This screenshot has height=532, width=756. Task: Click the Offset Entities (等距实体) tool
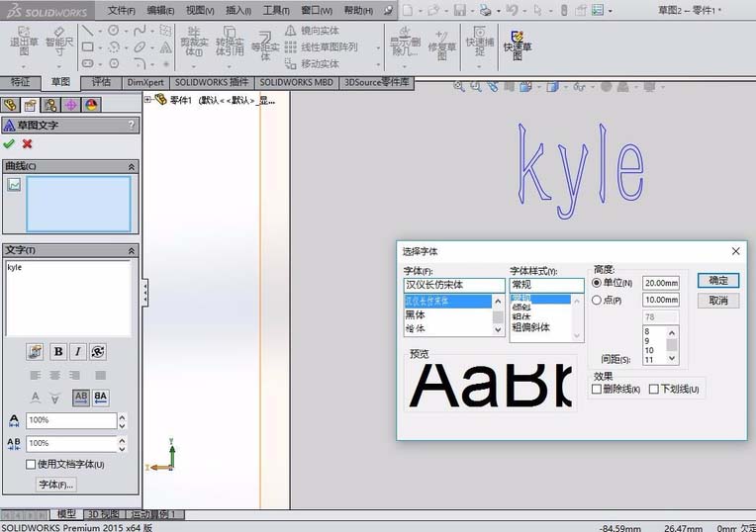pyautogui.click(x=265, y=45)
